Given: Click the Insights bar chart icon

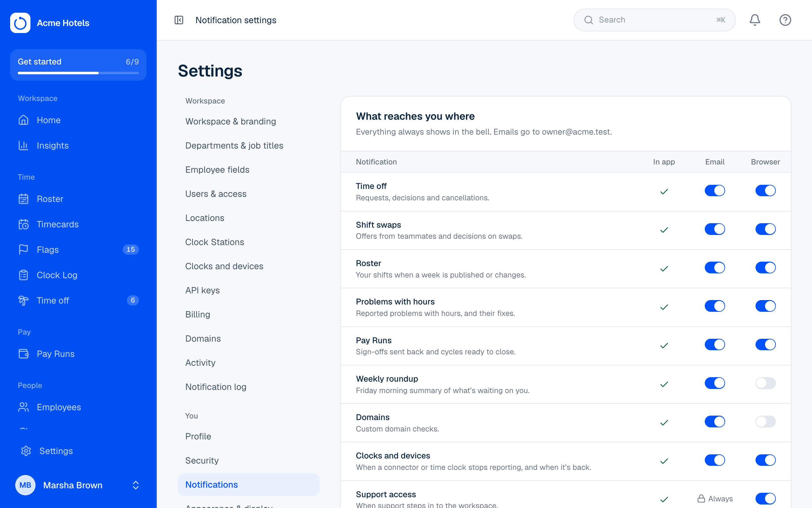Looking at the screenshot, I should [23, 145].
